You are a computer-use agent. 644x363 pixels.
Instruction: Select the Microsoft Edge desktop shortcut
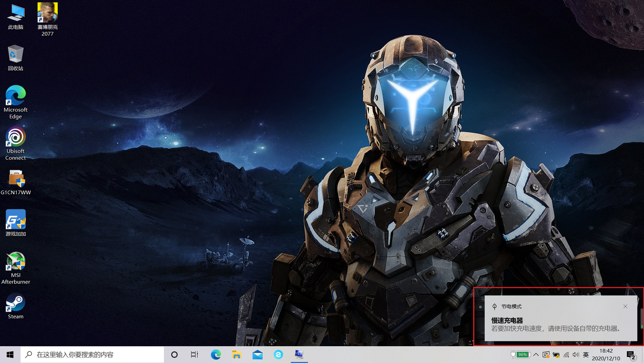coord(16,102)
